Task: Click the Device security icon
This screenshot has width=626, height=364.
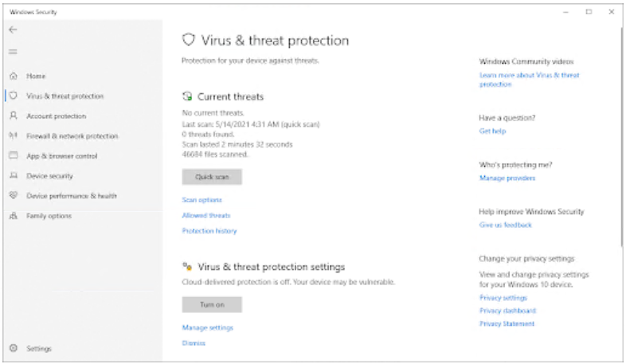Action: point(14,176)
